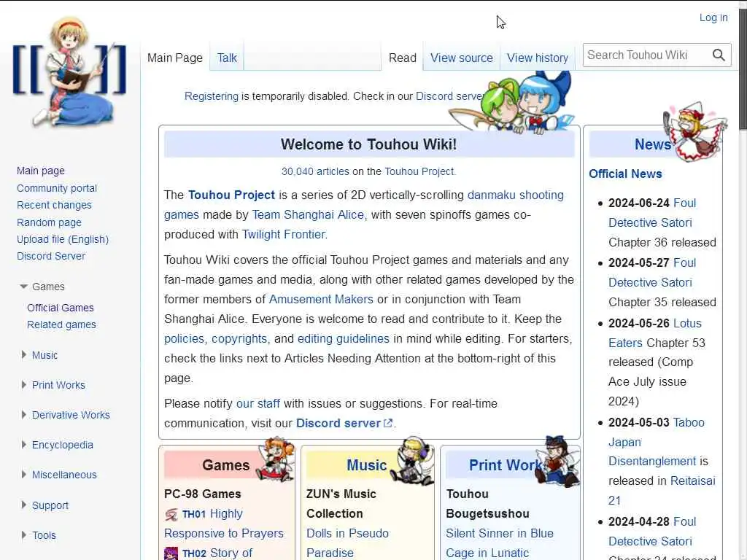This screenshot has height=560, width=747.
Task: Open the editing guidelines link
Action: pos(344,338)
